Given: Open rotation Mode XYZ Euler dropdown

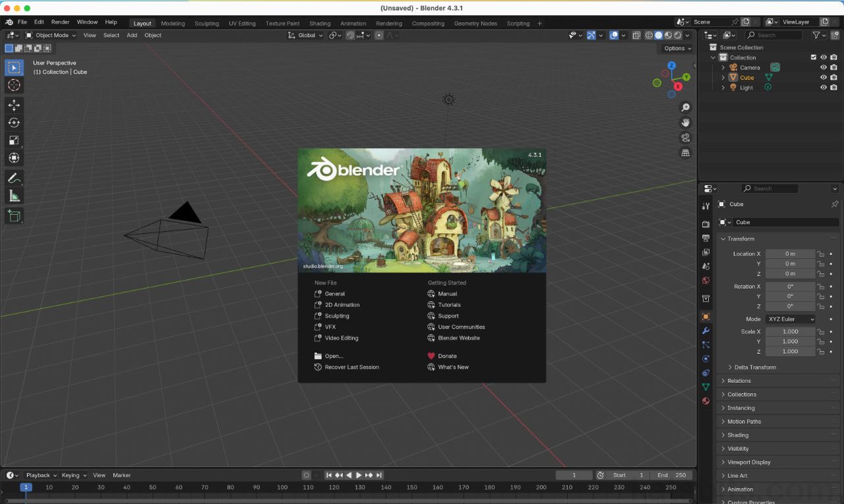Looking at the screenshot, I should tap(790, 319).
